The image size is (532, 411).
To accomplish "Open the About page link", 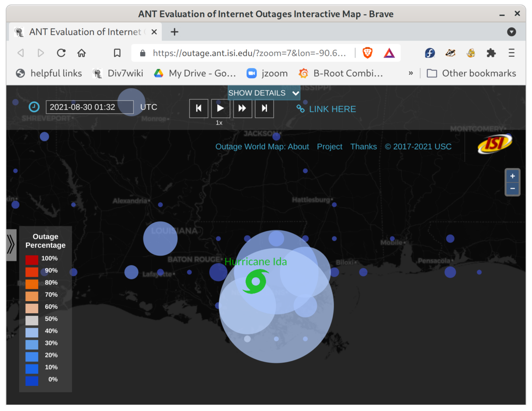I will [x=299, y=147].
